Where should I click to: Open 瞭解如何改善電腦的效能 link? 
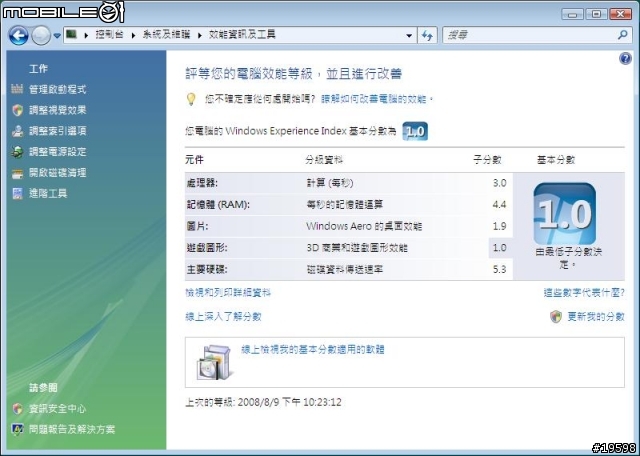(x=374, y=99)
